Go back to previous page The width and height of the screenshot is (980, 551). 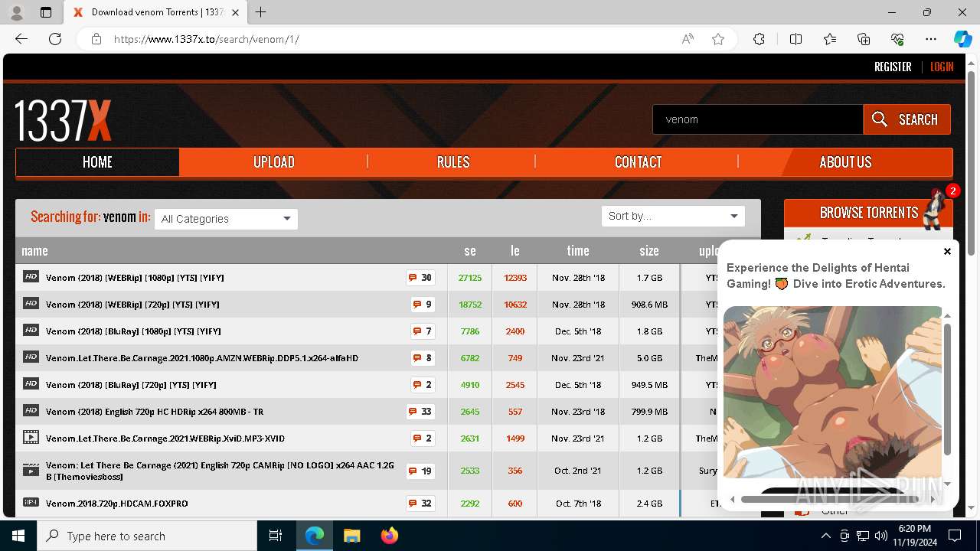click(21, 39)
